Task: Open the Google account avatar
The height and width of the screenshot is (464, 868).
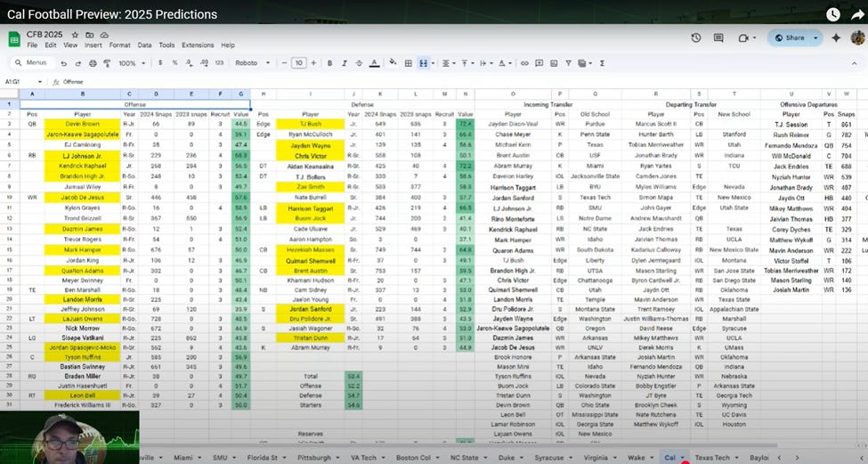Action: click(857, 37)
